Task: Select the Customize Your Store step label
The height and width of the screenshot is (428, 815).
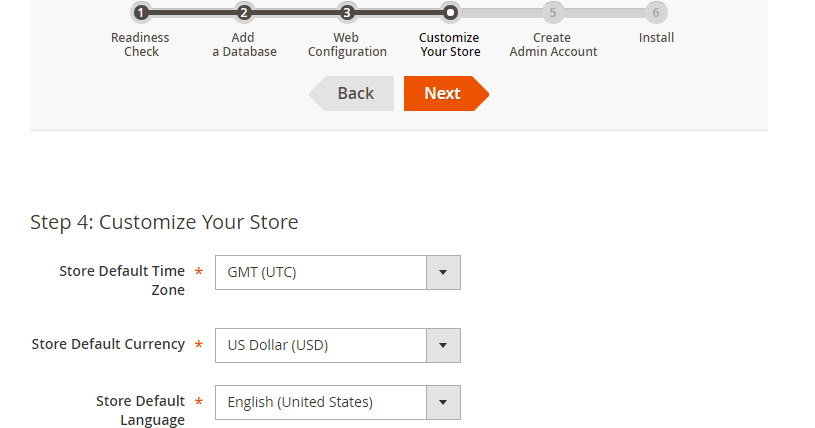Action: [450, 45]
